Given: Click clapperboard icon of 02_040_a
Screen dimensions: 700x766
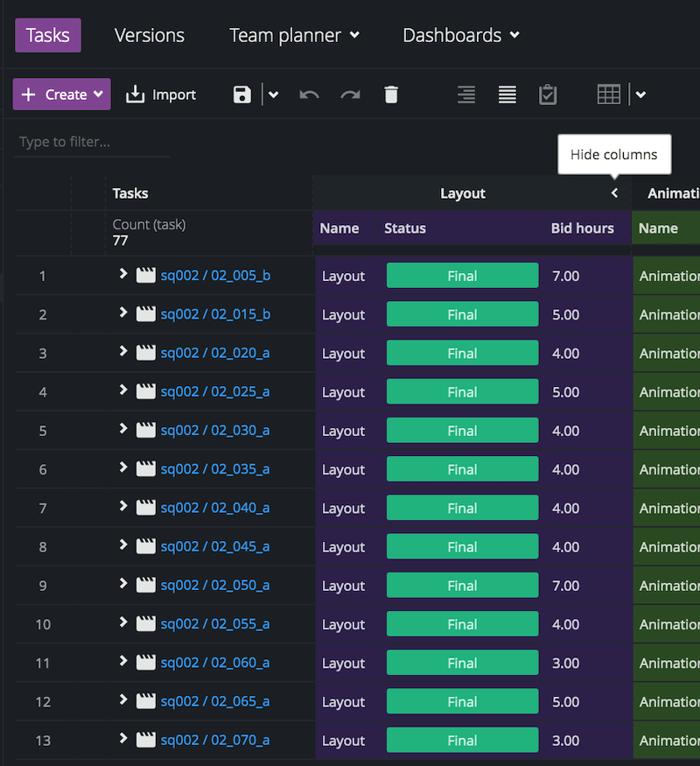Looking at the screenshot, I should point(145,507).
